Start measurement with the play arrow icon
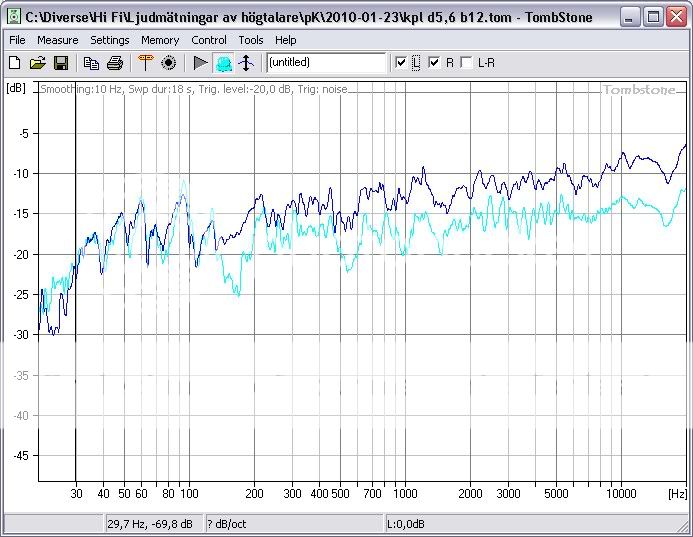693x537 pixels. point(200,63)
